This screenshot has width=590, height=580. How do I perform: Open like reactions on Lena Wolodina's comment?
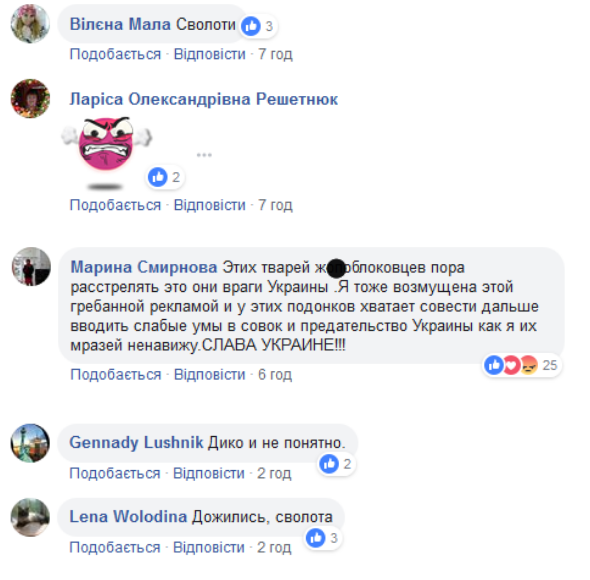[323, 538]
